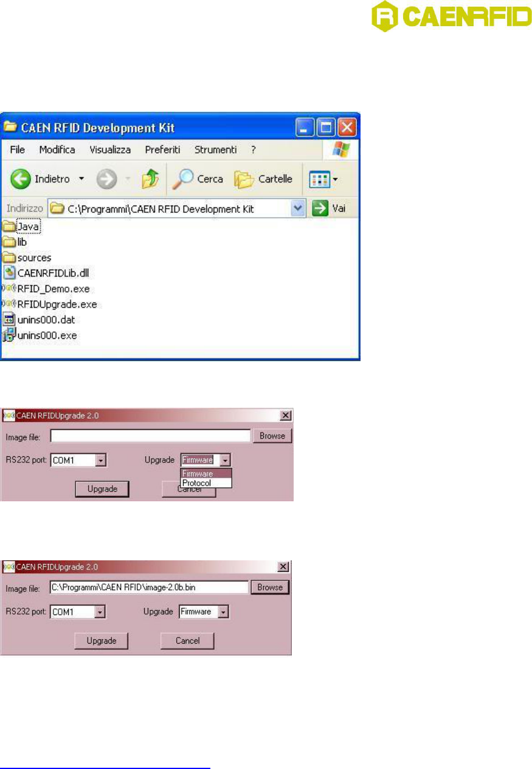This screenshot has height=769, width=532.
Task: Select the Java folder icon
Action: point(9,226)
